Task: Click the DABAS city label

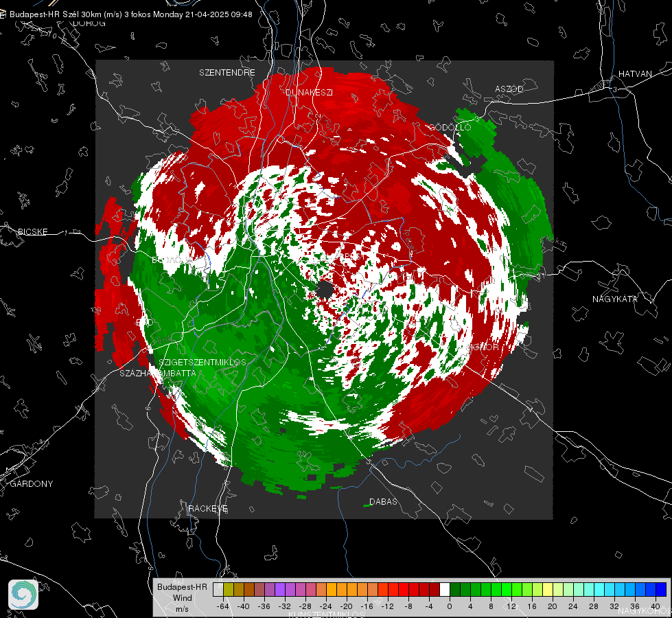Action: [x=383, y=501]
